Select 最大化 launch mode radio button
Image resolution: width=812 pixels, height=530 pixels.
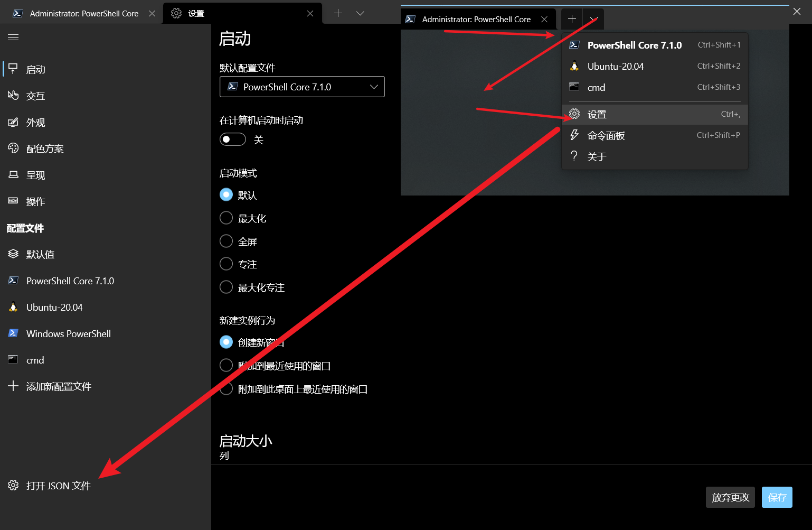click(226, 218)
